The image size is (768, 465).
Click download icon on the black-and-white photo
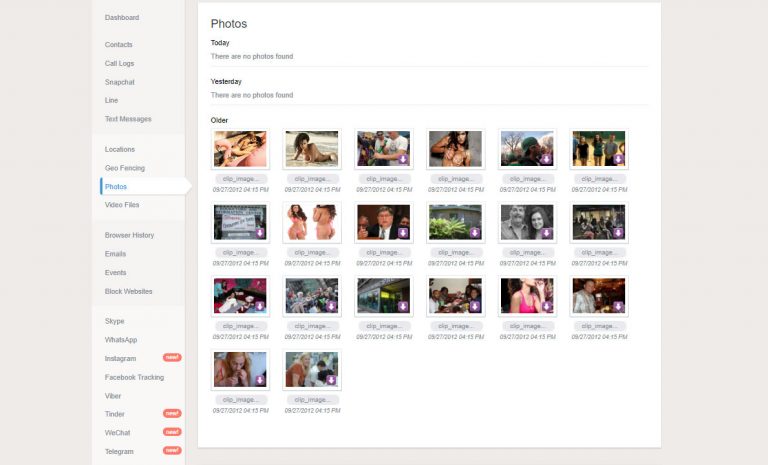coord(547,233)
